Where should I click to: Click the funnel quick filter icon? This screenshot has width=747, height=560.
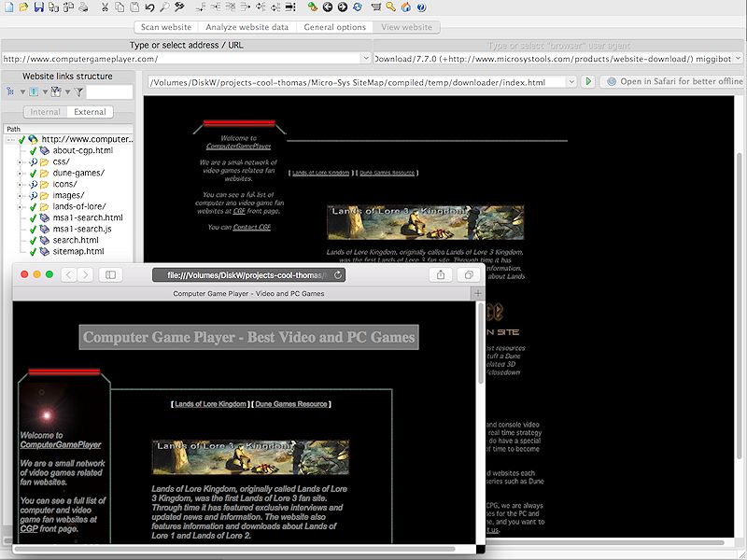pyautogui.click(x=79, y=91)
